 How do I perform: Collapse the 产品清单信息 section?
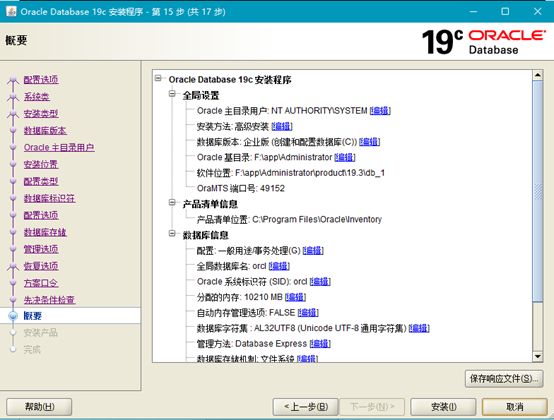(x=172, y=202)
